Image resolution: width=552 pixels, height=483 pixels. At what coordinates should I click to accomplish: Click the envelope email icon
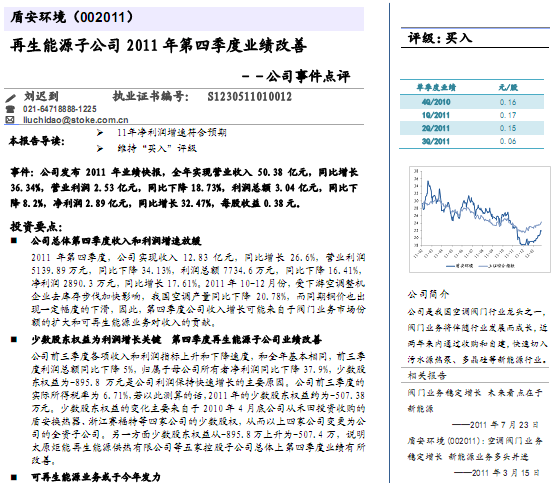(x=10, y=120)
